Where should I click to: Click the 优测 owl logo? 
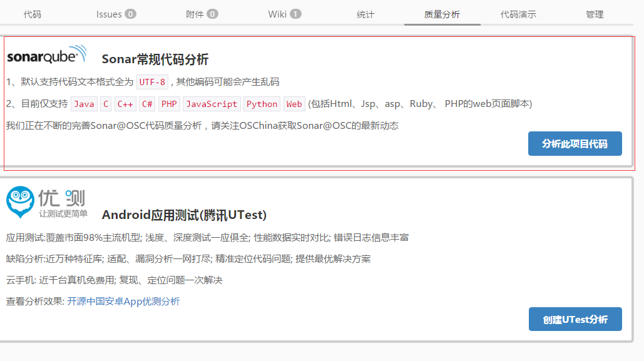click(20, 201)
